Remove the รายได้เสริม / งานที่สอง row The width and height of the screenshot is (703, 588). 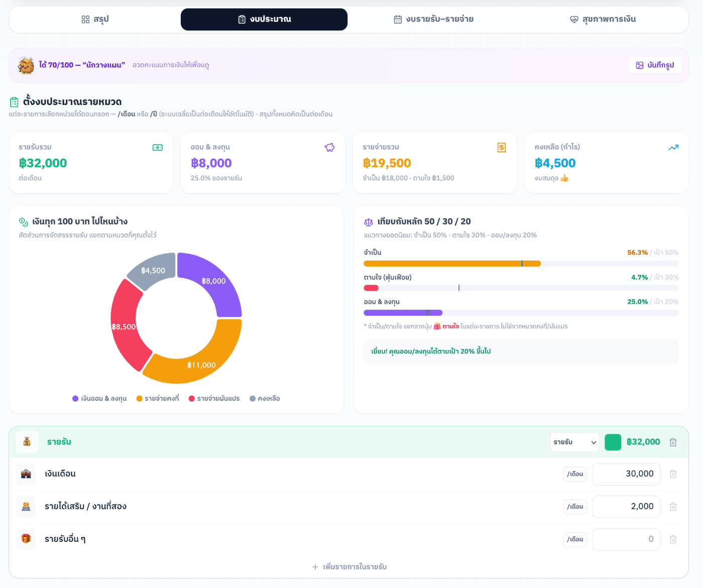[x=673, y=507]
